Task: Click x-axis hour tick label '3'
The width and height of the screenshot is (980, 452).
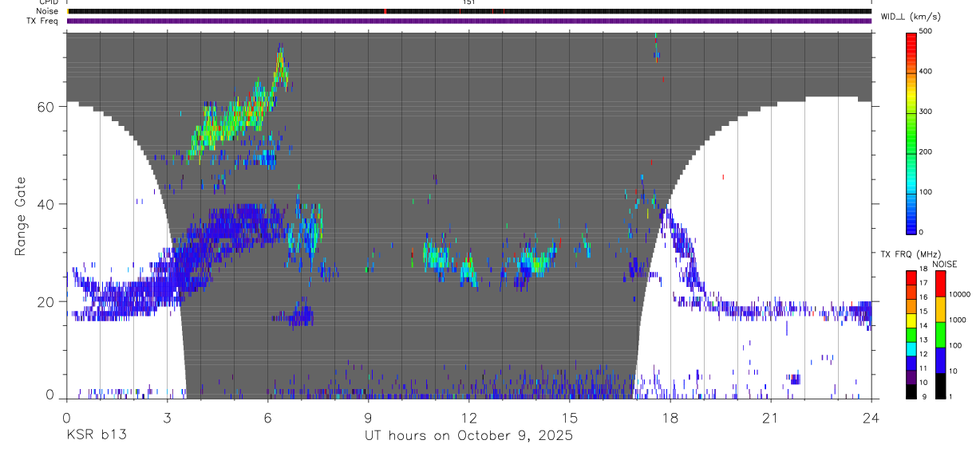Action: point(167,417)
